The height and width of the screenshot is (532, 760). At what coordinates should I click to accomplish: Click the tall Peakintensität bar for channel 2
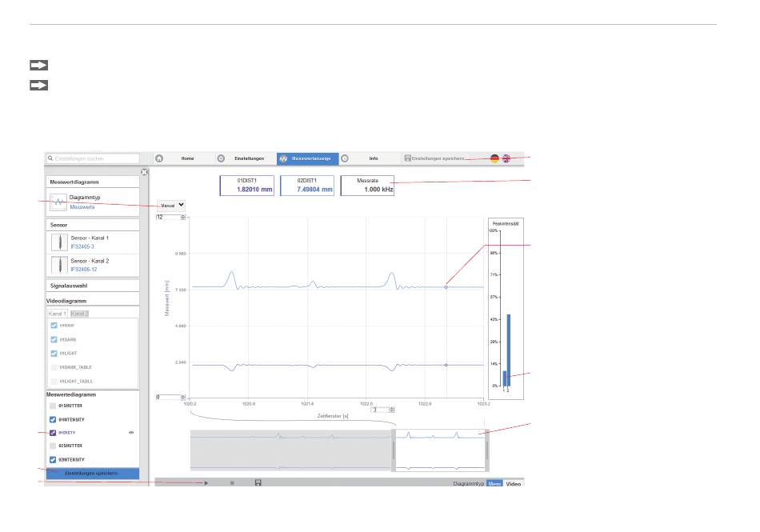[509, 350]
